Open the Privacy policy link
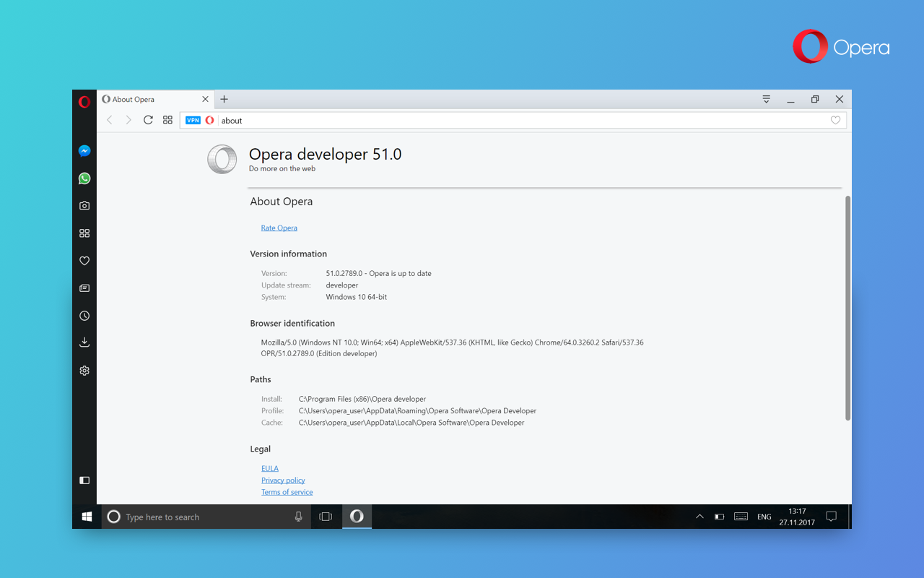Image resolution: width=924 pixels, height=578 pixels. coord(283,480)
